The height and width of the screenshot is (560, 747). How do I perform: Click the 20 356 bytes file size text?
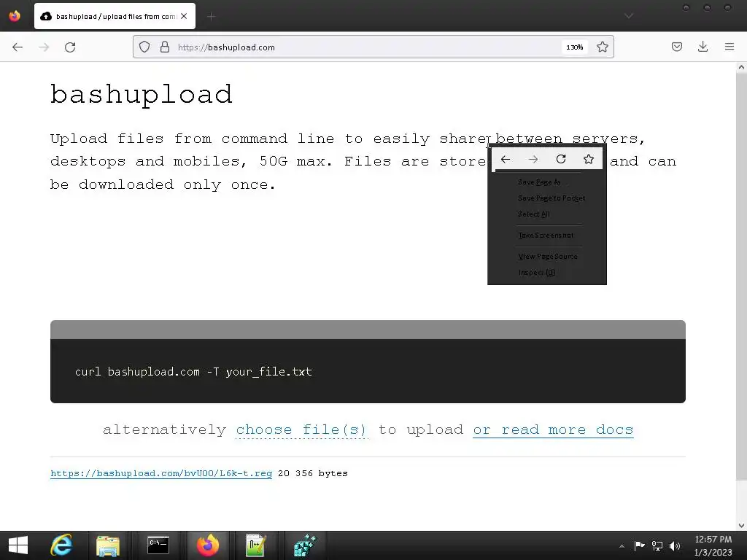[x=313, y=473]
